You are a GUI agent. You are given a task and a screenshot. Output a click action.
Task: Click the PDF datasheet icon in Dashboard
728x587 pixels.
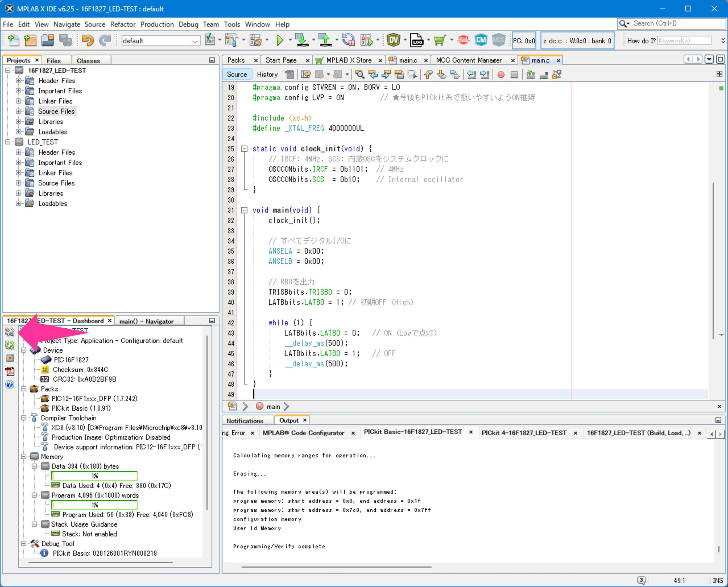(10, 371)
